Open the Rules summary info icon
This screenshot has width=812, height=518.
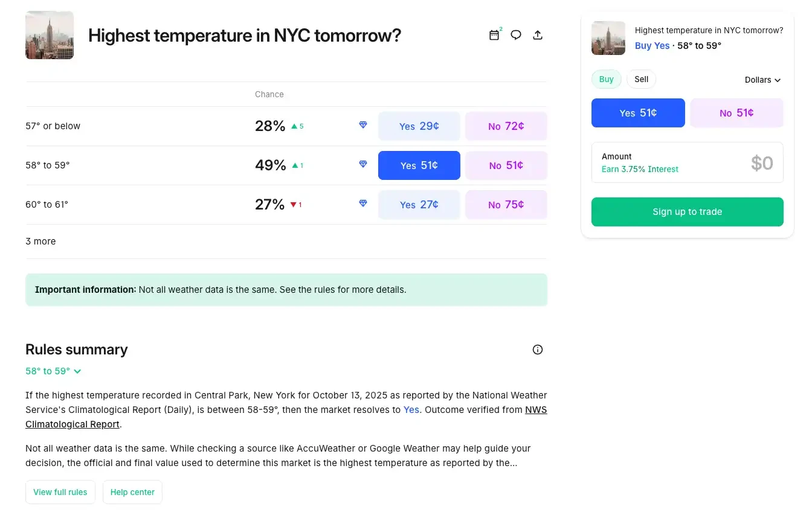538,350
